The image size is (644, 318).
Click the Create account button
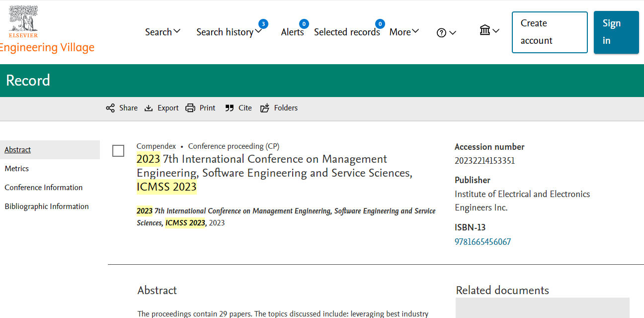[x=550, y=32]
